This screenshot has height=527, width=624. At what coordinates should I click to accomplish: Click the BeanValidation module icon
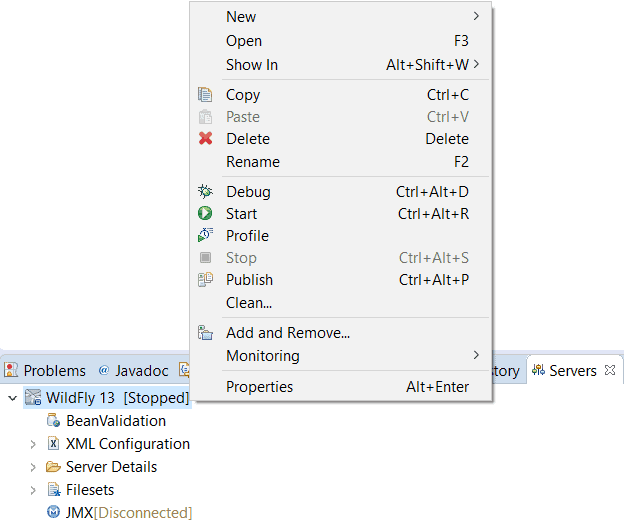click(x=53, y=420)
